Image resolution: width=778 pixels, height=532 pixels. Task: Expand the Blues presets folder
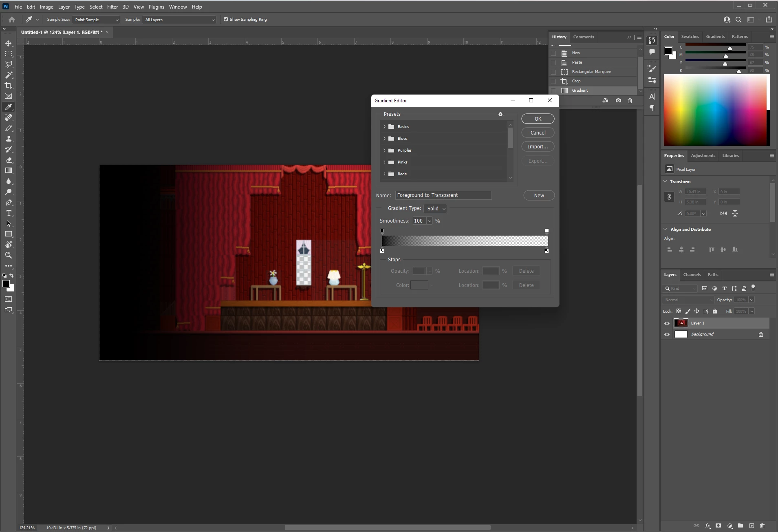(384, 139)
